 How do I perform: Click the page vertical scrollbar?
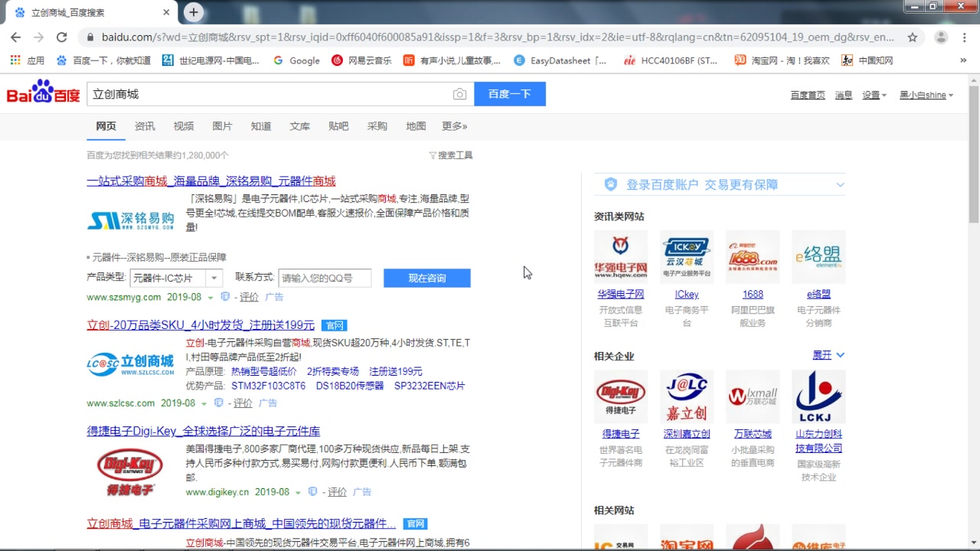(974, 153)
